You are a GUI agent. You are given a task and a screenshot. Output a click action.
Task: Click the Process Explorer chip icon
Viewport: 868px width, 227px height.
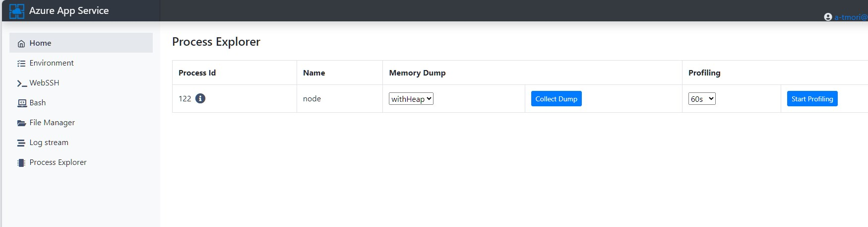pyautogui.click(x=21, y=163)
